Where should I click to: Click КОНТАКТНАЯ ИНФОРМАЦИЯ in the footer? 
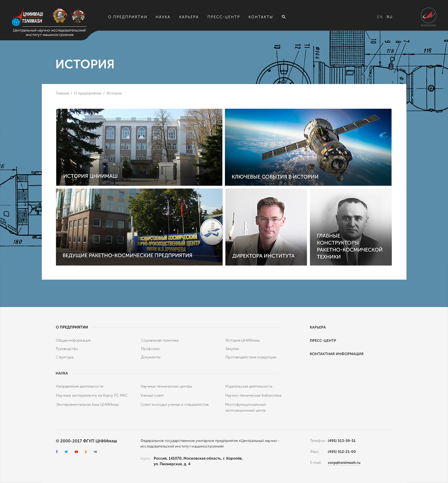point(336,354)
